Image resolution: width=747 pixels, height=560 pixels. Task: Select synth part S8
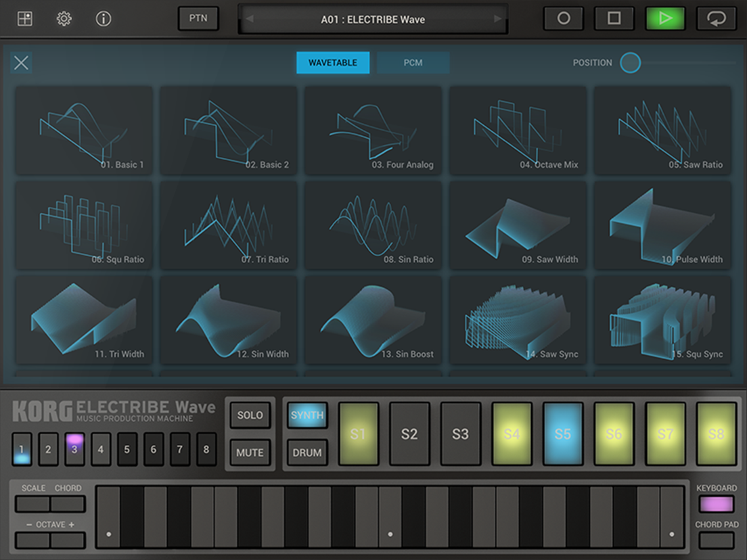click(x=716, y=434)
